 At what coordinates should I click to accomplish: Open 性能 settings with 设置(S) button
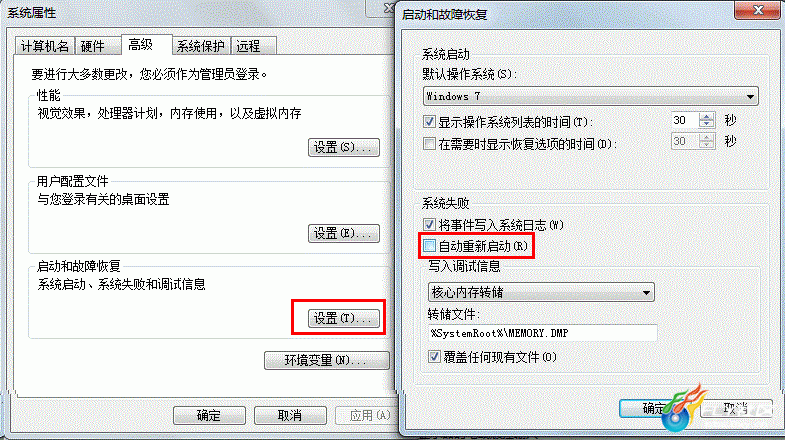click(x=343, y=148)
